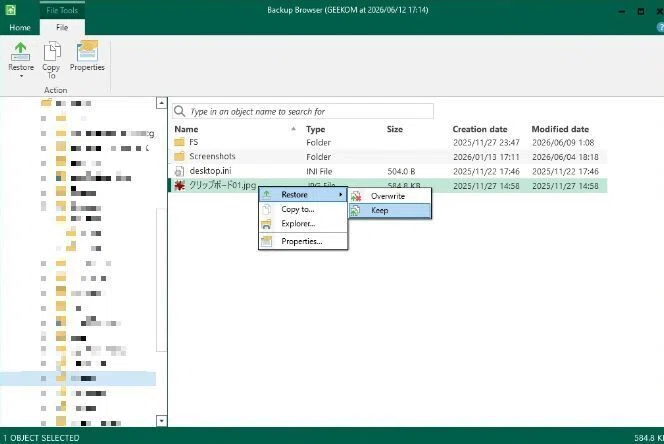Choose Properties... in context menu
Image resolution: width=664 pixels, height=444 pixels.
tap(303, 241)
